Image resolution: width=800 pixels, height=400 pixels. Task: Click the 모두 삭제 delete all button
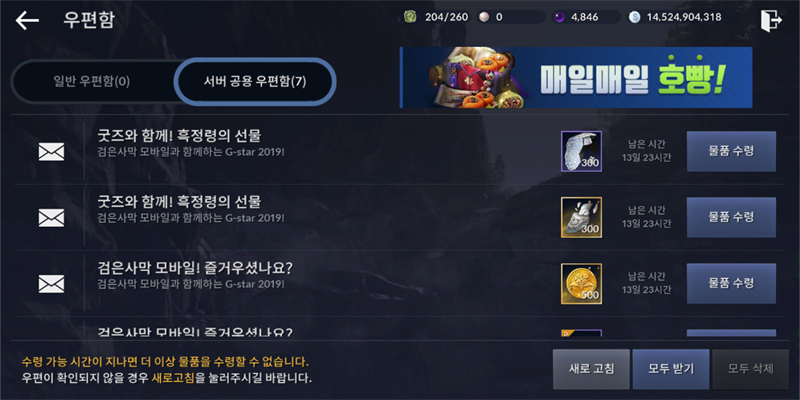[751, 369]
